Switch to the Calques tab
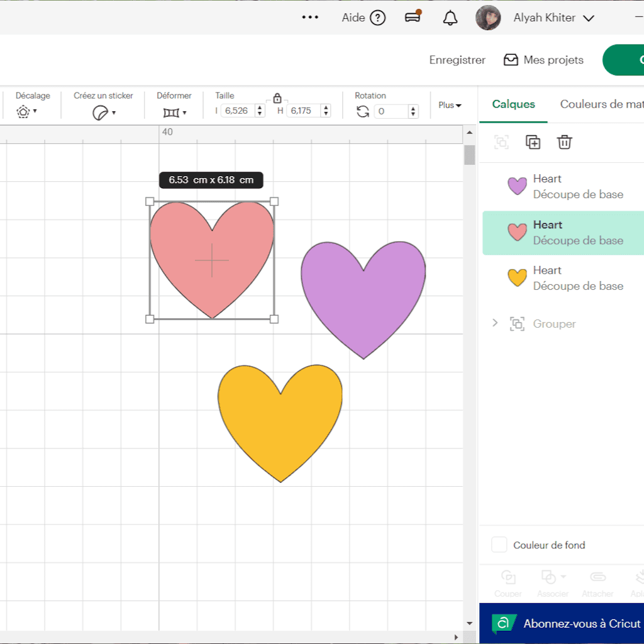 coord(513,104)
